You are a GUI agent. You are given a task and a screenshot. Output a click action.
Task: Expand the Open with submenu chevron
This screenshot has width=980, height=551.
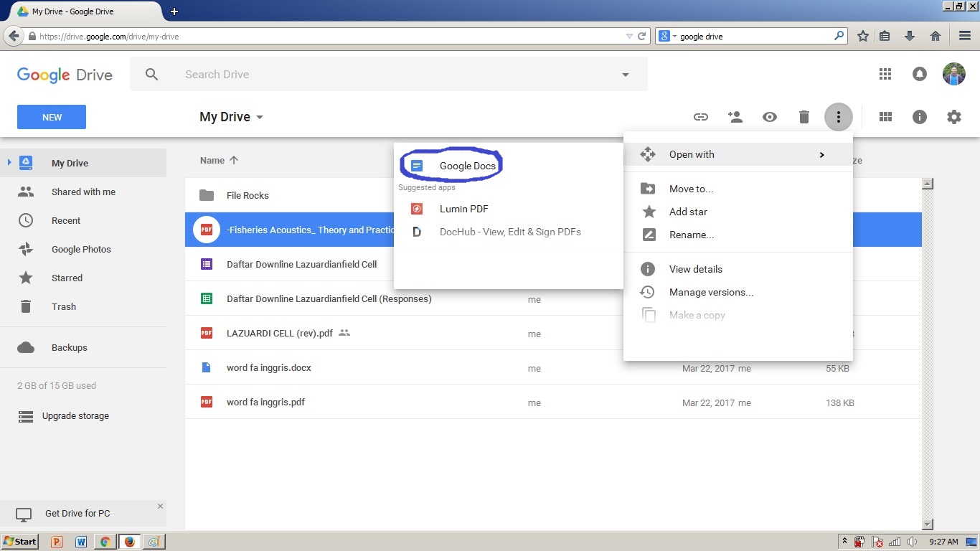tap(821, 154)
